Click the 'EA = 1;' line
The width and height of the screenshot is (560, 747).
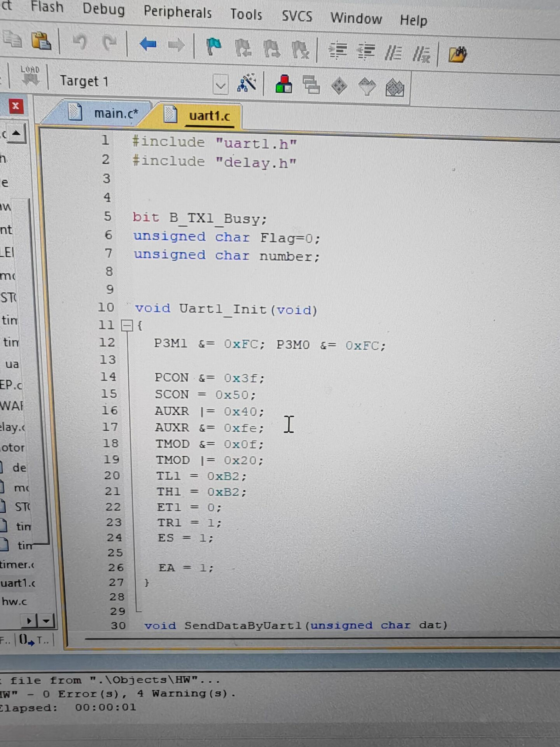point(186,568)
